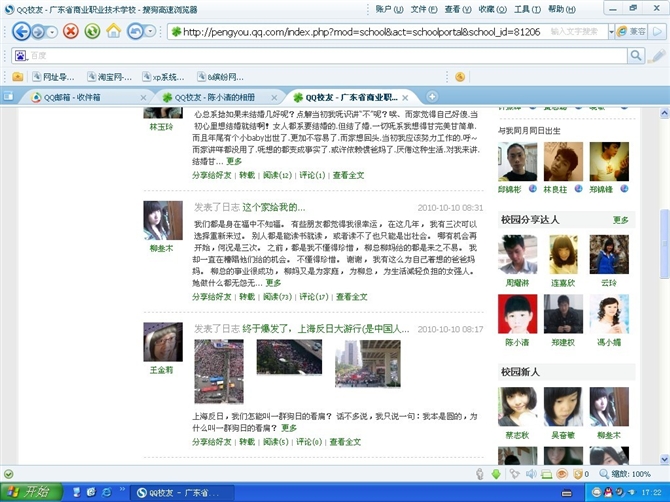The width and height of the screenshot is (670, 502).
Task: Open the 淘宝网... bookmark
Action: click(x=109, y=77)
